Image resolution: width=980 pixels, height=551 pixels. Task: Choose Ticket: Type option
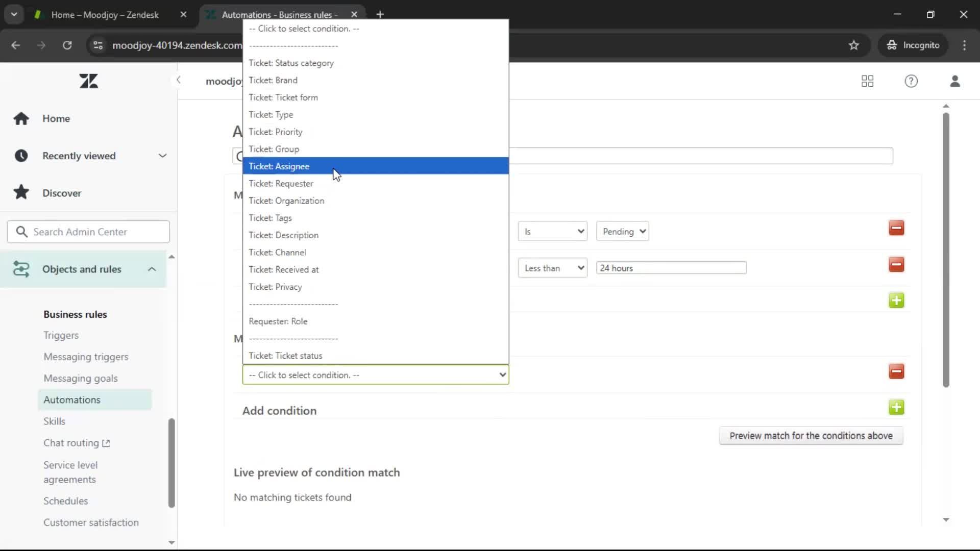[376, 114]
